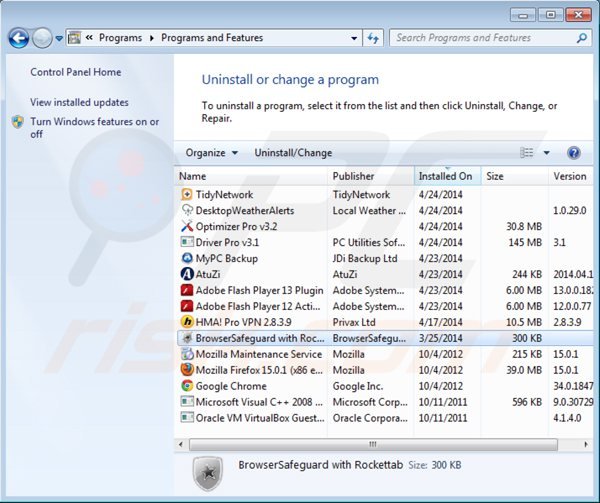600x503 pixels.
Task: Expand the view options dropdown arrow
Action: pos(547,153)
